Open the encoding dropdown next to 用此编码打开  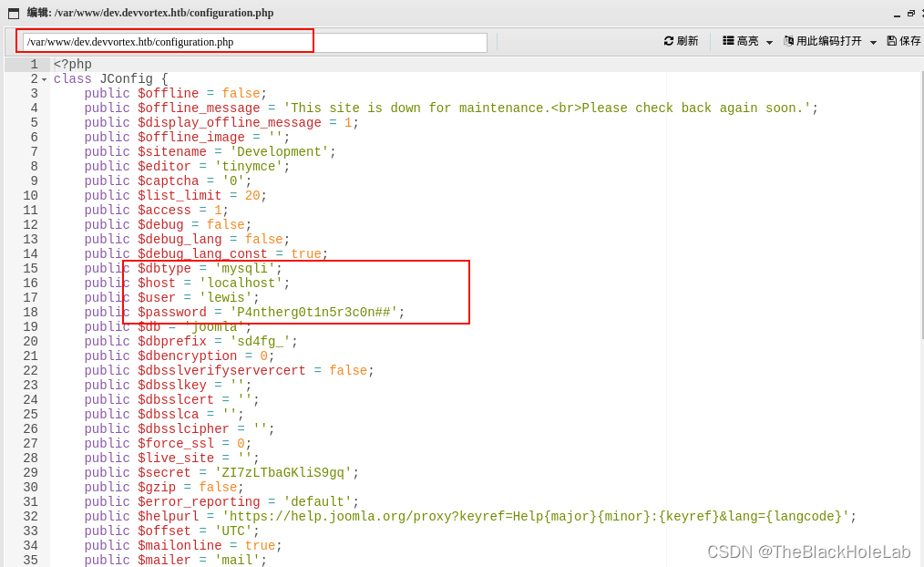pos(873,43)
